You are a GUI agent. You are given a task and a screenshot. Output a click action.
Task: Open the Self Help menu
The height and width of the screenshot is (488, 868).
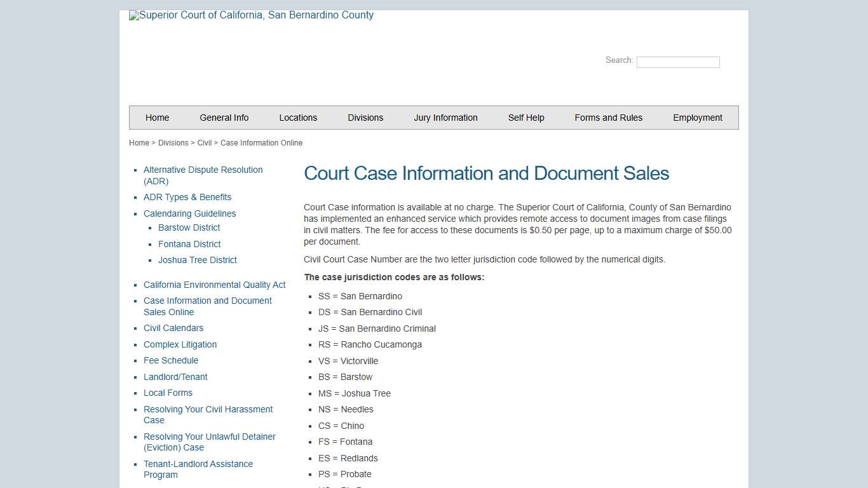pyautogui.click(x=526, y=118)
